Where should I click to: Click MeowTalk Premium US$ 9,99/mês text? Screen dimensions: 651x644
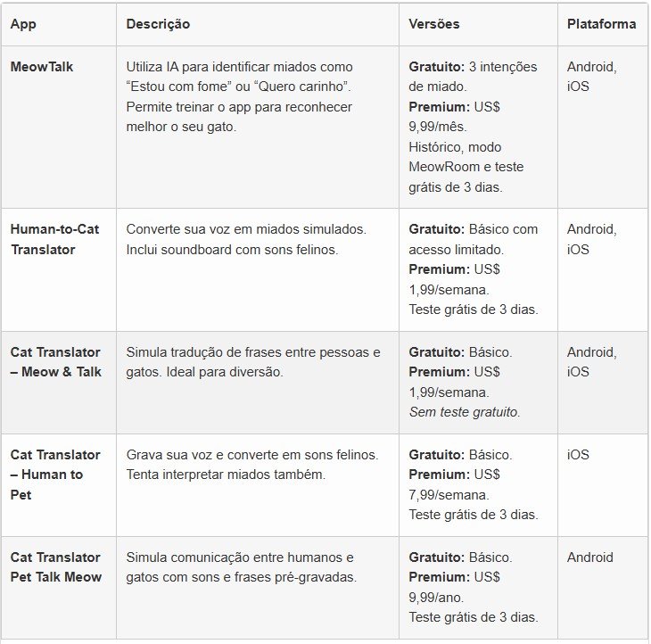[x=454, y=117]
